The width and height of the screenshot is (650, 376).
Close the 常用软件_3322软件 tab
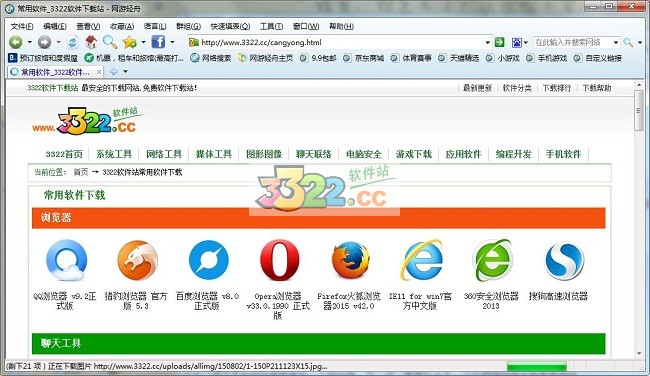[99, 72]
